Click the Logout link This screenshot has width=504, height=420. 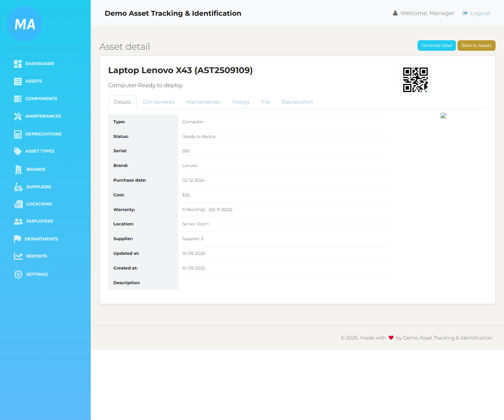click(480, 13)
